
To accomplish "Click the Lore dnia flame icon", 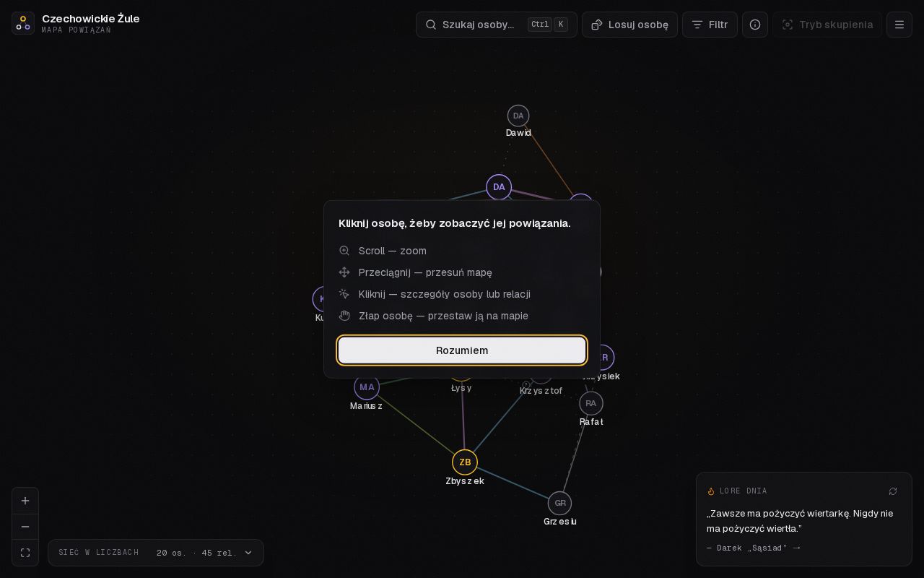I will coord(711,491).
